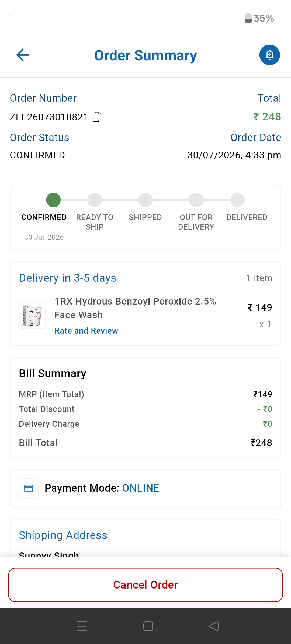Copy the order number with clipboard icon

tap(97, 117)
